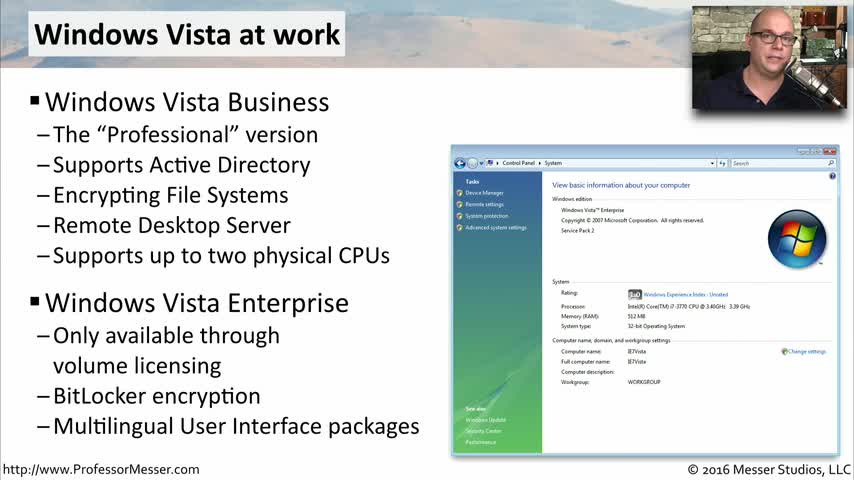Click the magnifier icon in the Search box
This screenshot has width=854, height=480.
click(831, 163)
